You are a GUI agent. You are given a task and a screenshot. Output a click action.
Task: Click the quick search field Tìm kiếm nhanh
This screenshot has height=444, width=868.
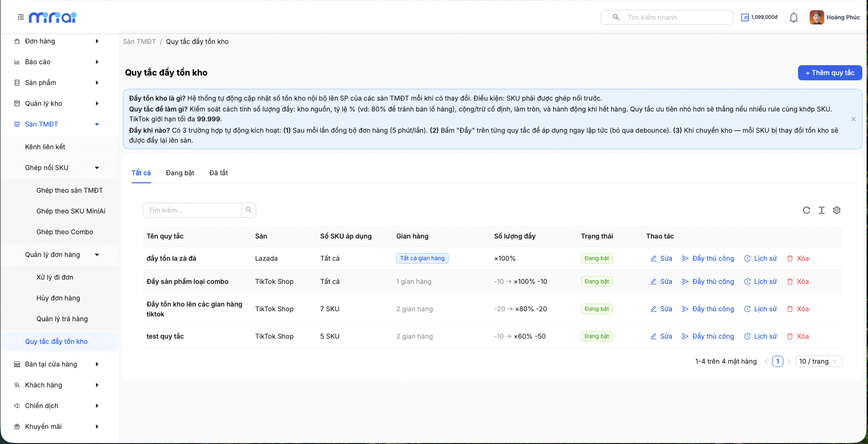667,17
